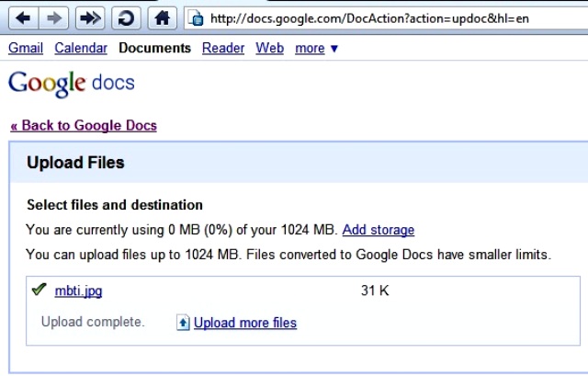Screen dimensions: 588x376
Task: Go to the browser home page icon
Action: tap(162, 17)
